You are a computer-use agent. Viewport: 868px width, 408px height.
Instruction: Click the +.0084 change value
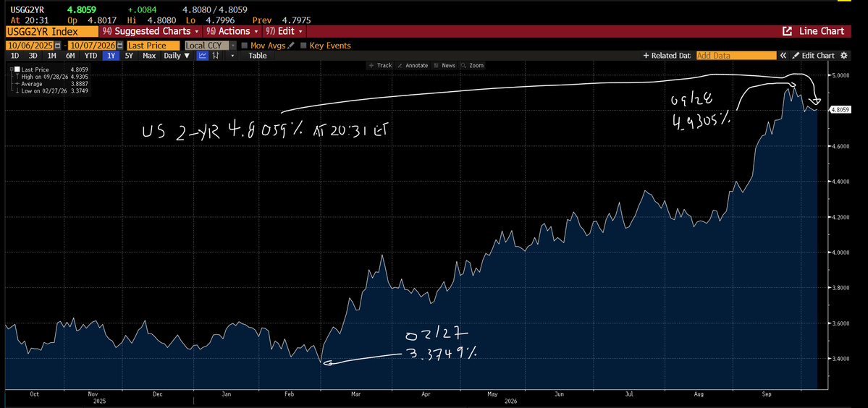pyautogui.click(x=144, y=10)
